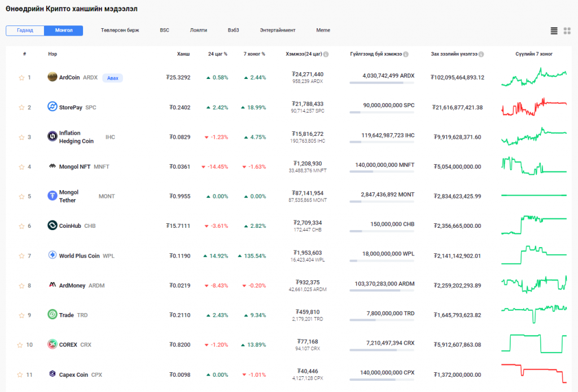Viewport: 578px width, 392px height.
Task: Click the Авах button for ArdCoin
Action: (112, 78)
